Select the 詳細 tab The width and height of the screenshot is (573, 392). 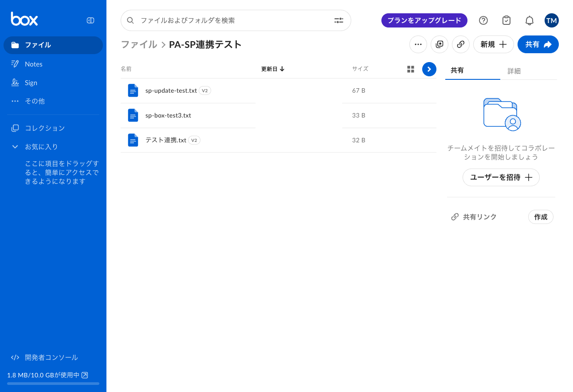click(514, 71)
